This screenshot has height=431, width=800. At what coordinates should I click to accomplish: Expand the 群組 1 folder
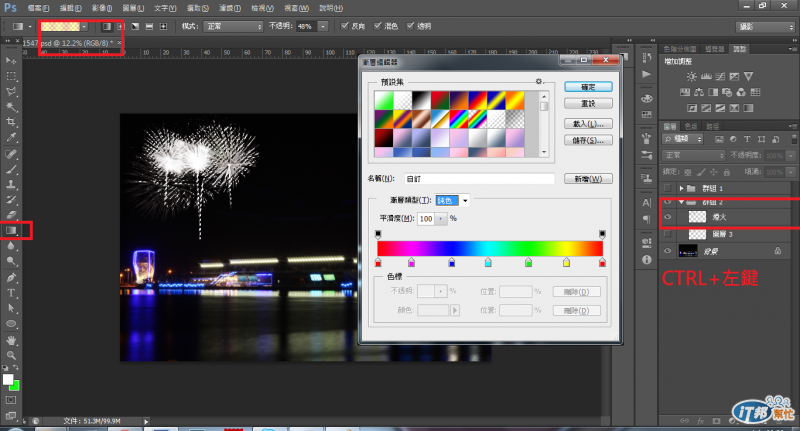click(x=681, y=188)
